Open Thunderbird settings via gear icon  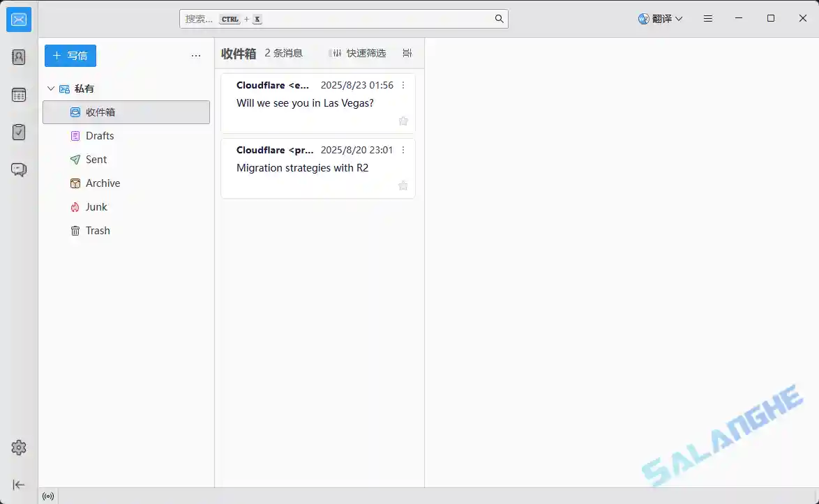tap(19, 448)
